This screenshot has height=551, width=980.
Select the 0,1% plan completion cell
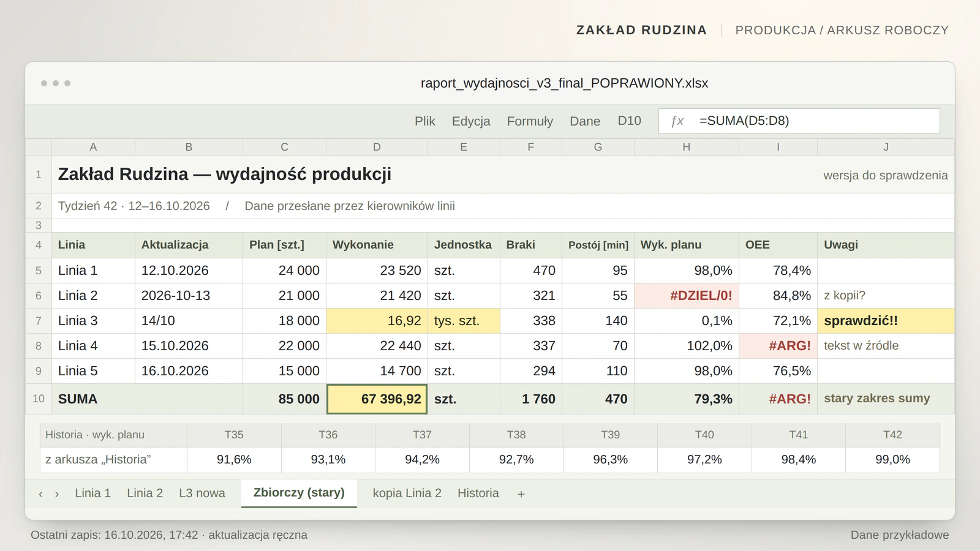click(687, 321)
